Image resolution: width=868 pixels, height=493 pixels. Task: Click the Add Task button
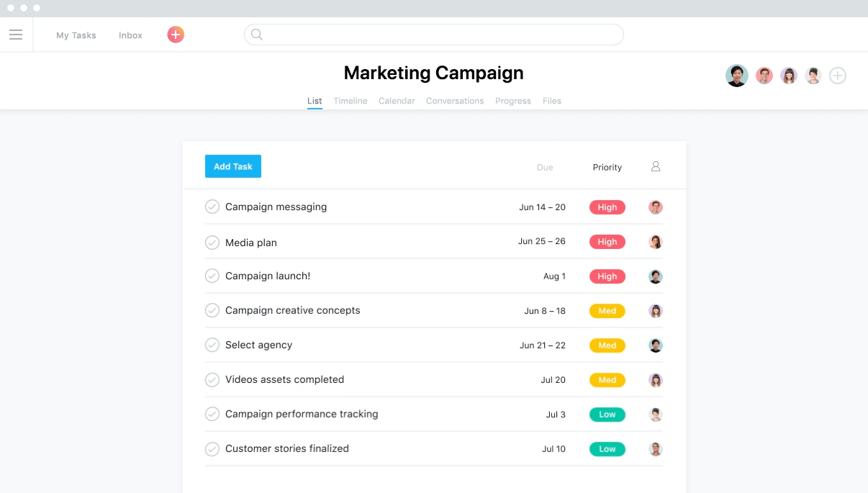coord(232,166)
